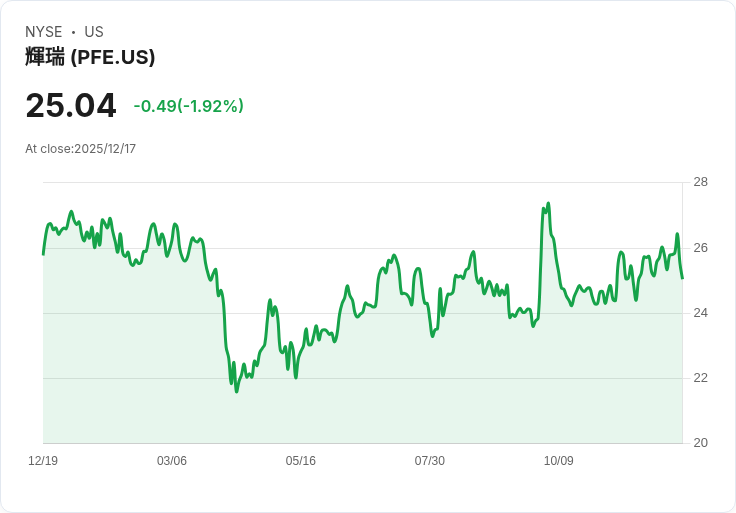
Task: Click the chart's lowest trough below 22
Action: pyautogui.click(x=237, y=391)
